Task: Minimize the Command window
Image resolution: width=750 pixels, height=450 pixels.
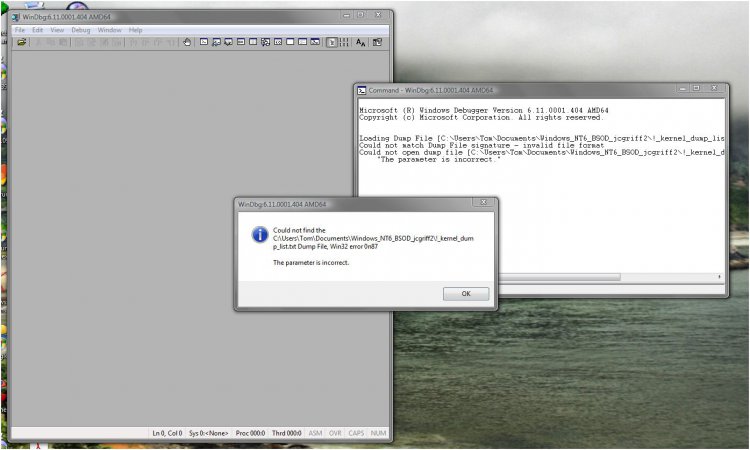Action: [x=683, y=88]
